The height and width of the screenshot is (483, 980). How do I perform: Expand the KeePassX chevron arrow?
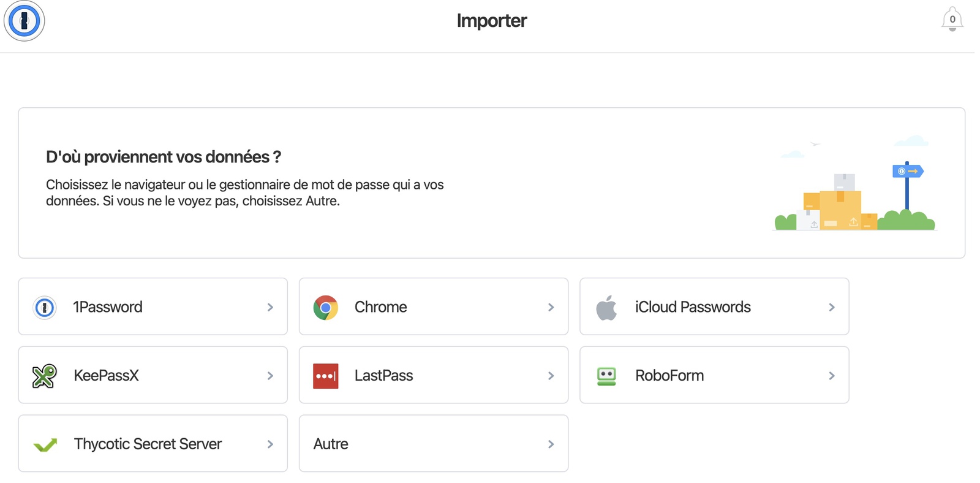270,376
